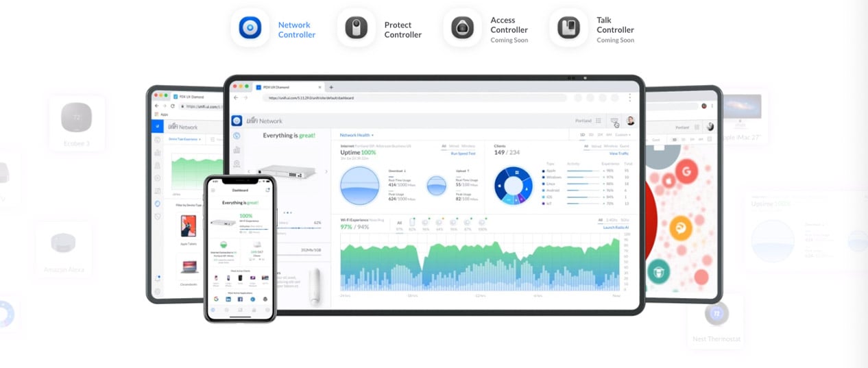Click the Google app icon on phone
This screenshot has width=868, height=368.
[x=216, y=299]
